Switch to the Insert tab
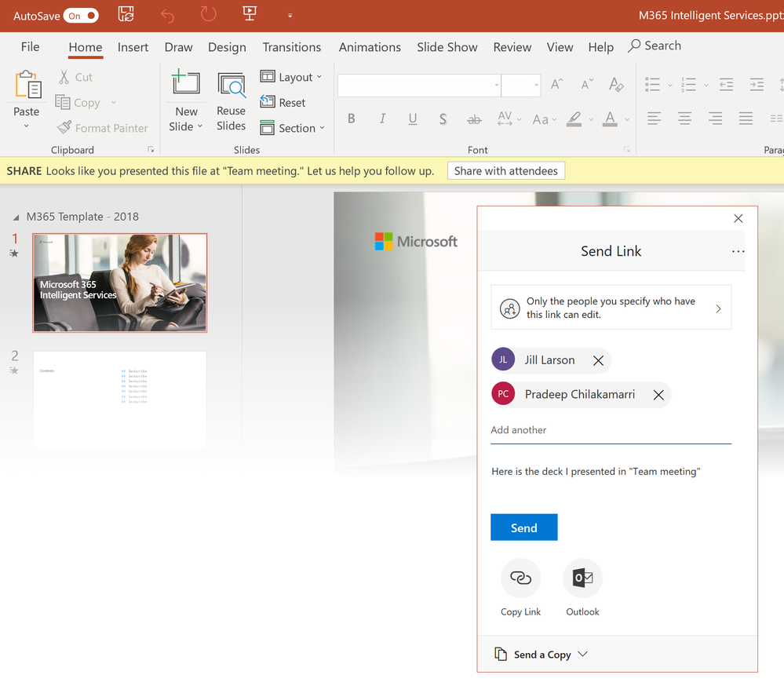This screenshot has width=784, height=697. tap(133, 47)
